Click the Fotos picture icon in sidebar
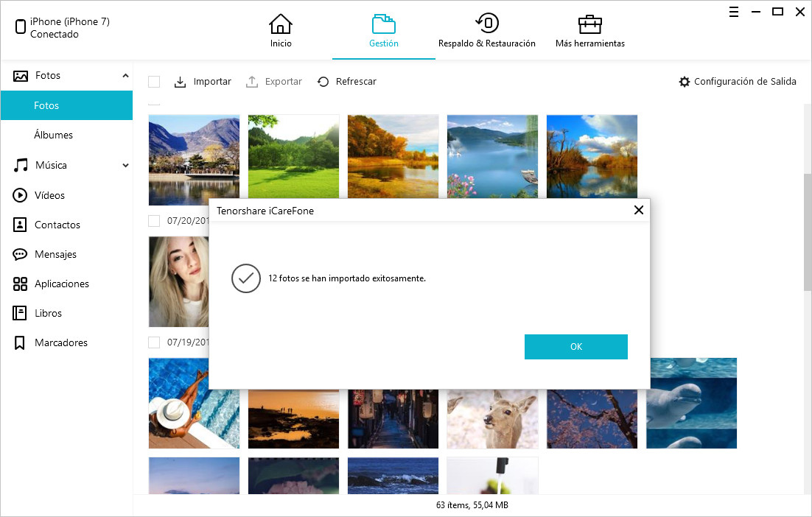 tap(21, 76)
